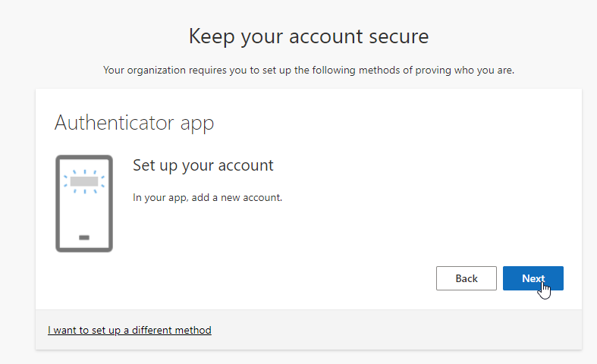Click blue rays above the phone's gray bar
This screenshot has width=597, height=364.
[x=84, y=171]
